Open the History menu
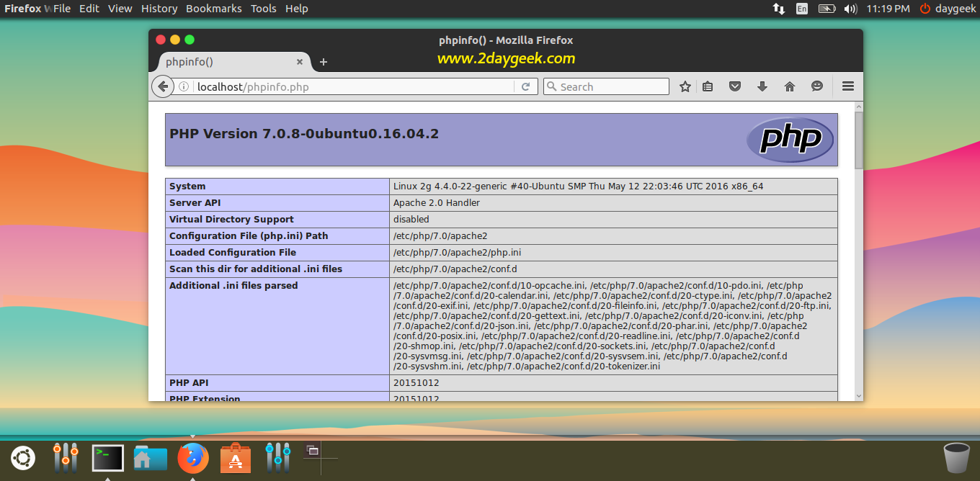This screenshot has height=481, width=980. [x=159, y=9]
